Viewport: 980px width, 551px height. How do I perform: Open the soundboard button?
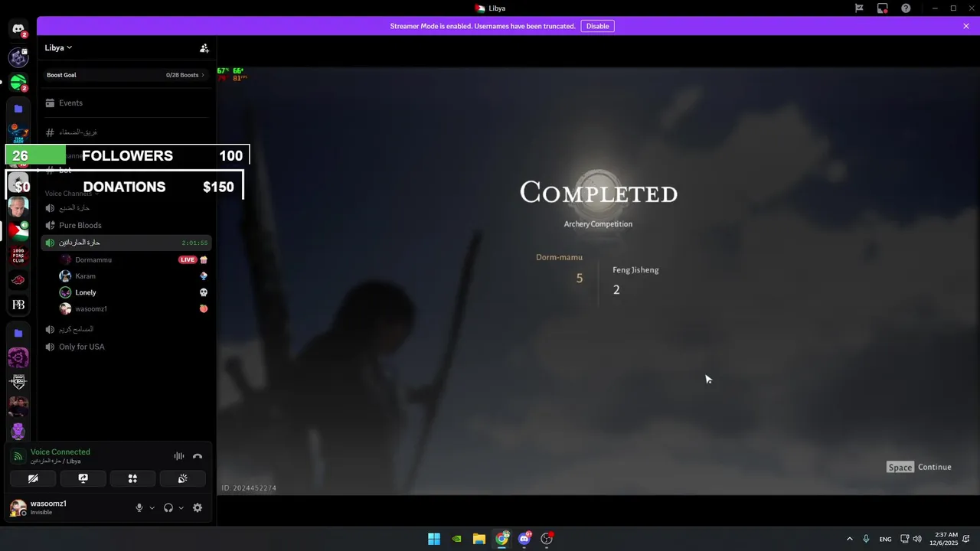182,478
